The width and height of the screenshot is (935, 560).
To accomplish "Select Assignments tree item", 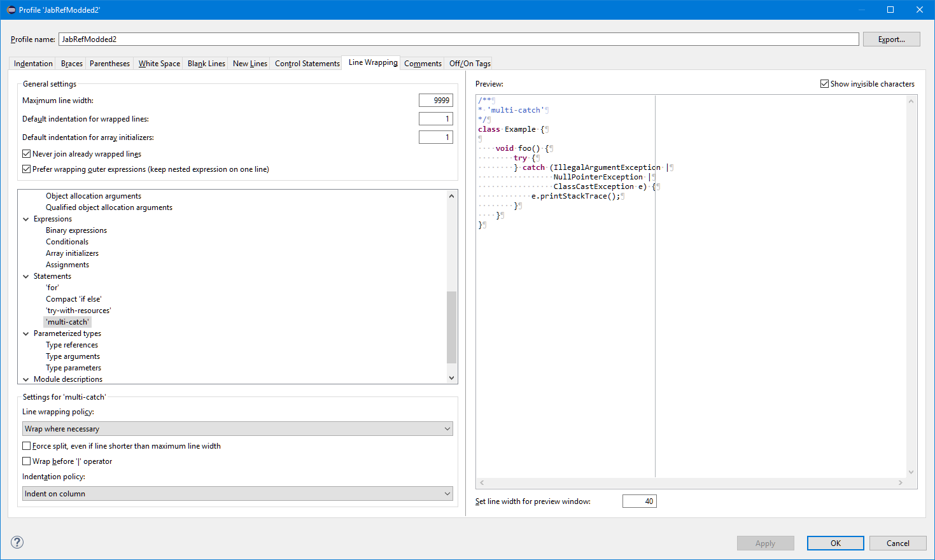I will coord(67,265).
